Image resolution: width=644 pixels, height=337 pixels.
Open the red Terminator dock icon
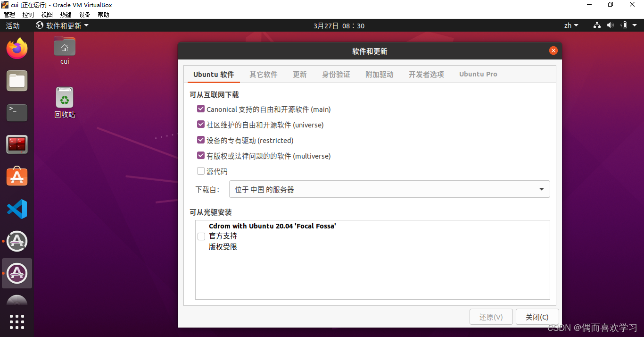point(17,144)
